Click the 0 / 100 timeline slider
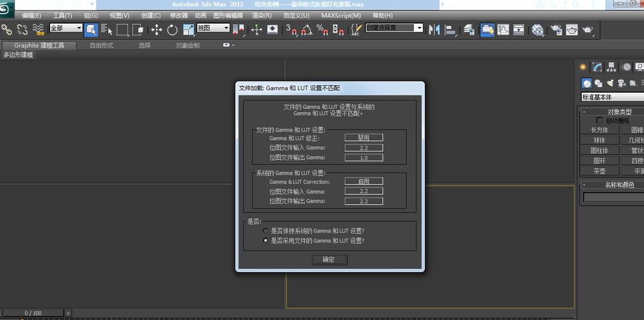Image resolution: width=644 pixels, height=320 pixels. (x=33, y=313)
